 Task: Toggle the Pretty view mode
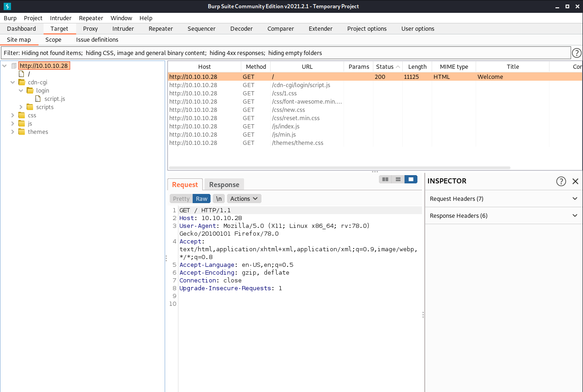[181, 199]
